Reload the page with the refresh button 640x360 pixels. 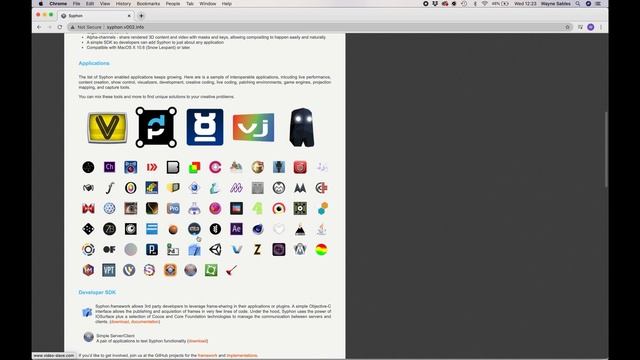60,27
